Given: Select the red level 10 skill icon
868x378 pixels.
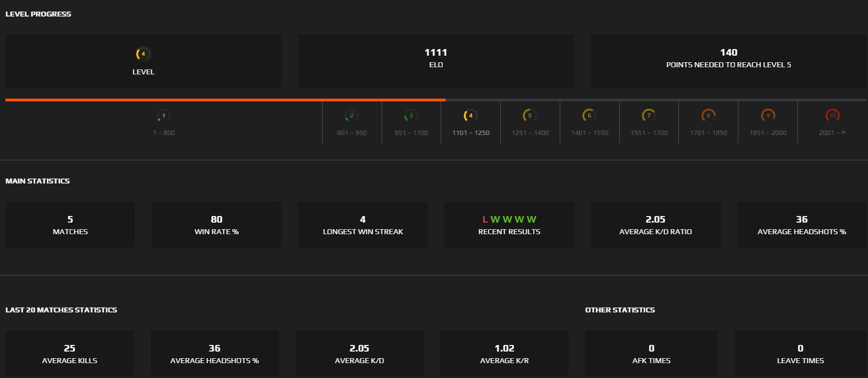Looking at the screenshot, I should pos(833,116).
